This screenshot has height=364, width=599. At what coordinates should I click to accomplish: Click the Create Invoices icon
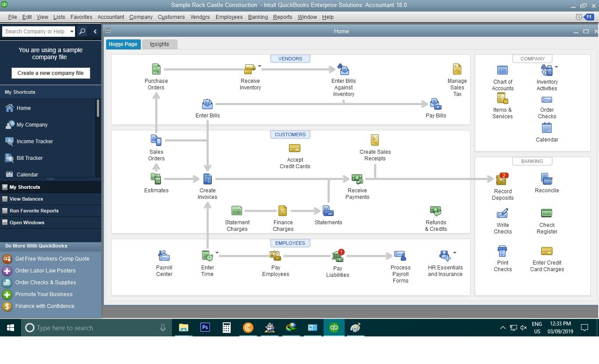(x=207, y=179)
